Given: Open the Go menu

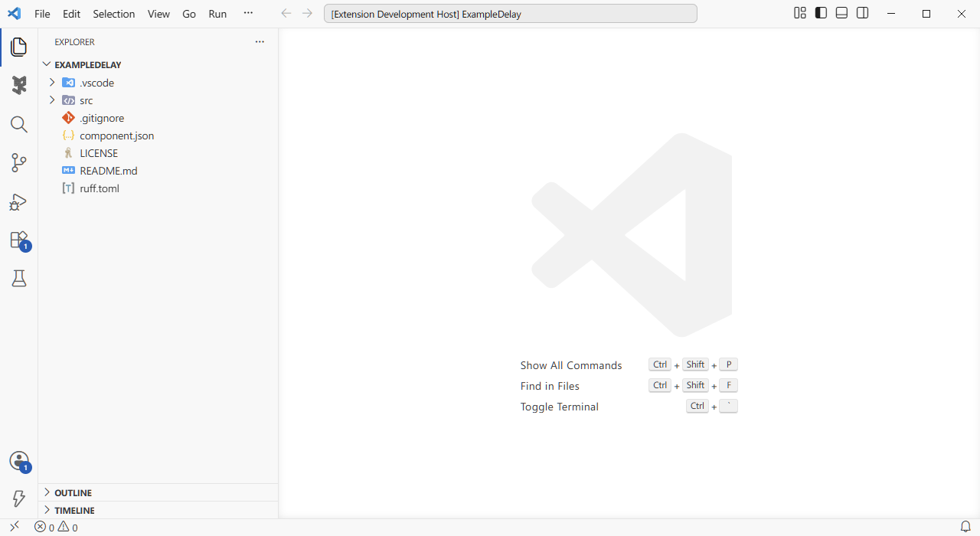Looking at the screenshot, I should tap(189, 14).
